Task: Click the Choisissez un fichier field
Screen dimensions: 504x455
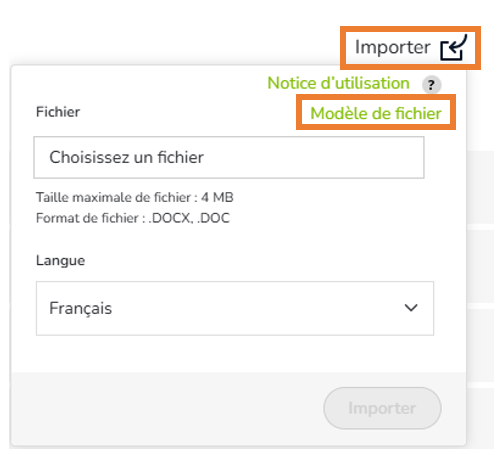Action: pos(229,157)
